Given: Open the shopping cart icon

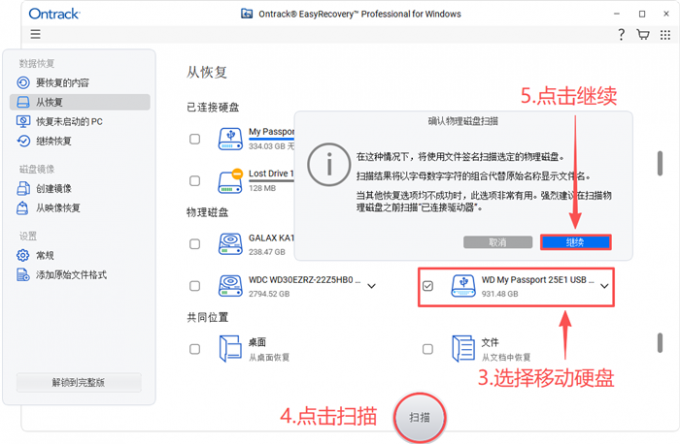Looking at the screenshot, I should (x=643, y=34).
